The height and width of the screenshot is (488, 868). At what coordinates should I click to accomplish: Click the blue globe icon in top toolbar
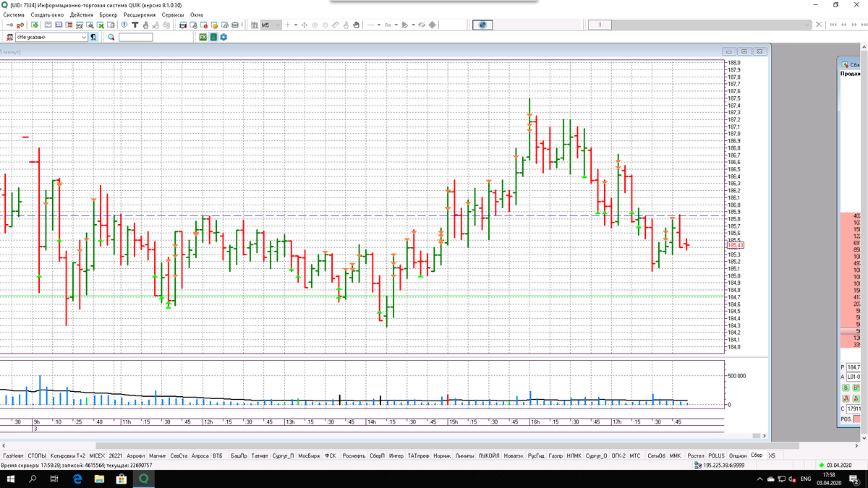482,25
